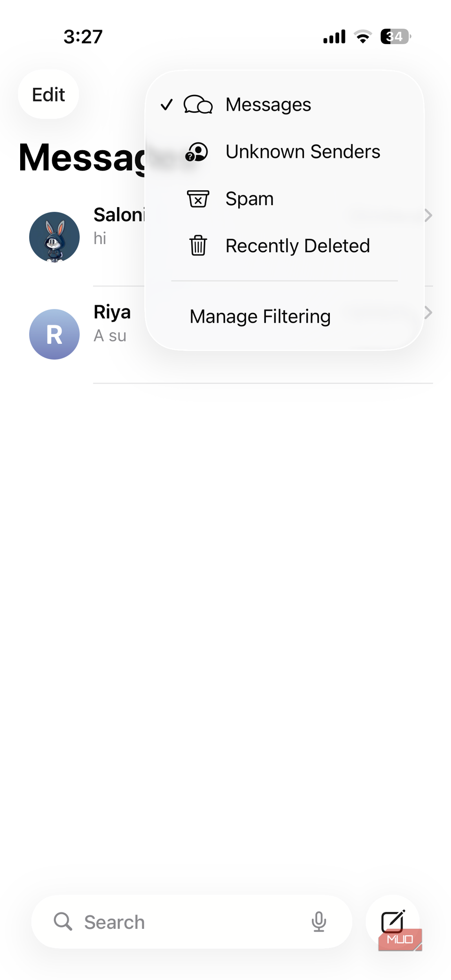451x980 pixels.
Task: Tap the Unknown Senders person icon
Action: coord(197,152)
